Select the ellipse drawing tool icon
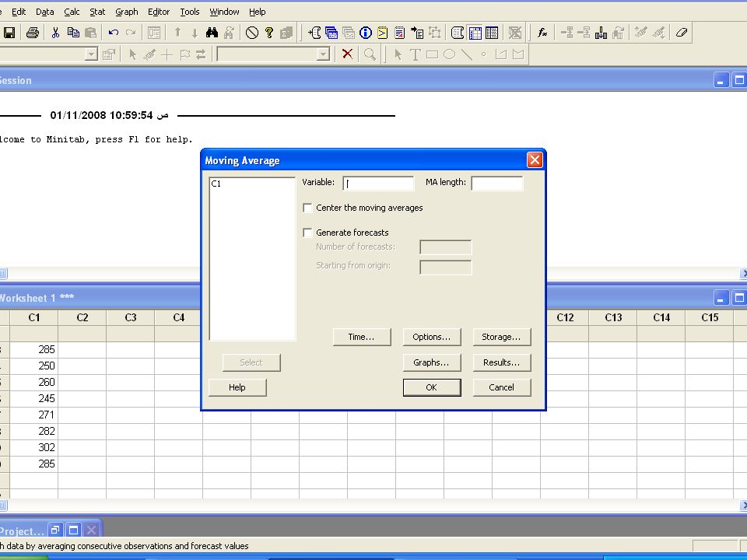The width and height of the screenshot is (747, 560). click(x=449, y=54)
